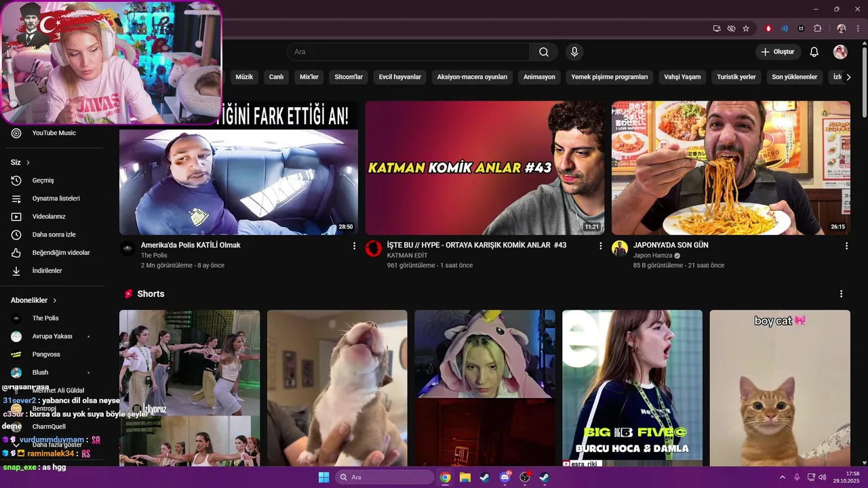The height and width of the screenshot is (488, 868).
Task: Select the Aksiyon-macera oyunları chip
Action: pos(472,77)
